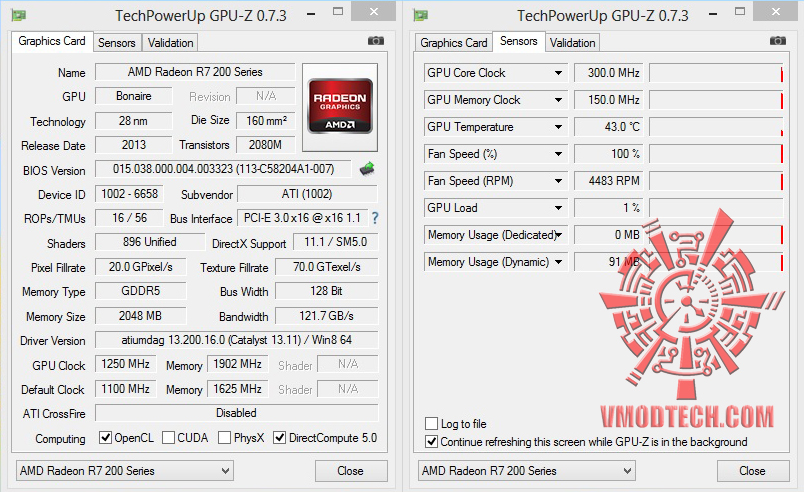Image resolution: width=804 pixels, height=492 pixels.
Task: Open Validation tab in right window
Action: [x=572, y=43]
